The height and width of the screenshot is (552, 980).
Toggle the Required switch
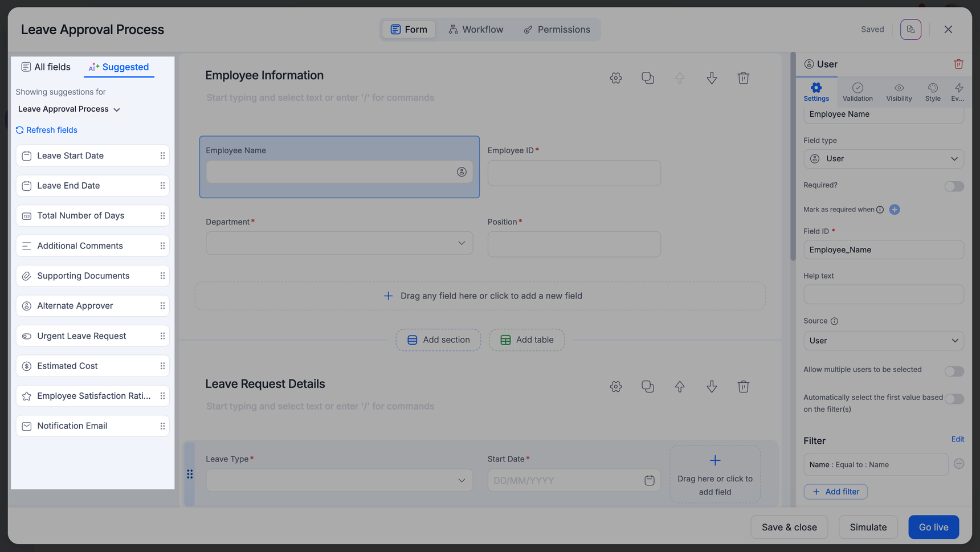pos(954,186)
